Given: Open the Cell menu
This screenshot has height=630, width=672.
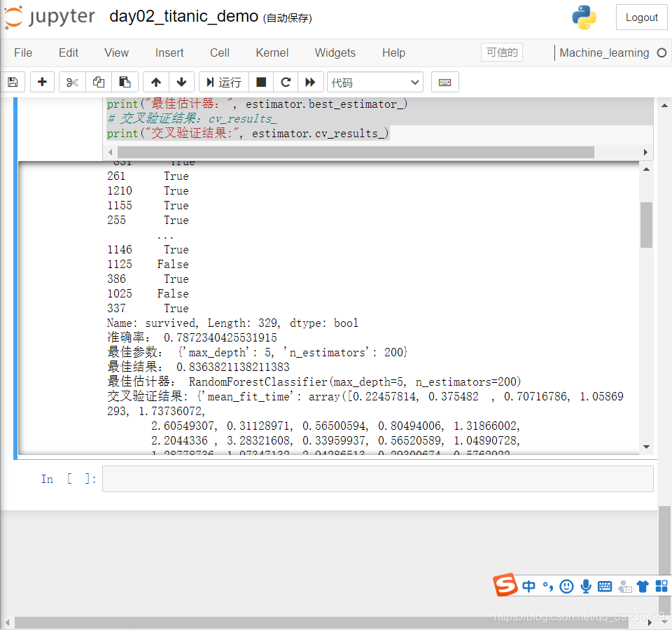Looking at the screenshot, I should 220,52.
